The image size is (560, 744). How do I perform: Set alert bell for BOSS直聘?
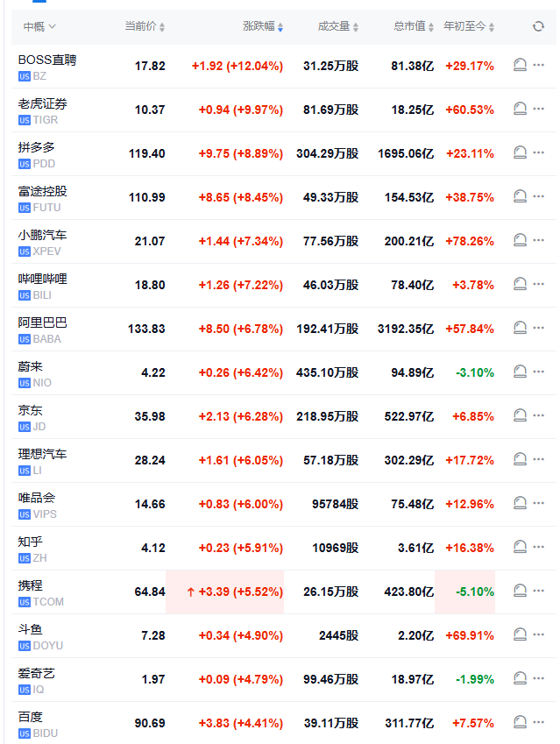tap(520, 66)
